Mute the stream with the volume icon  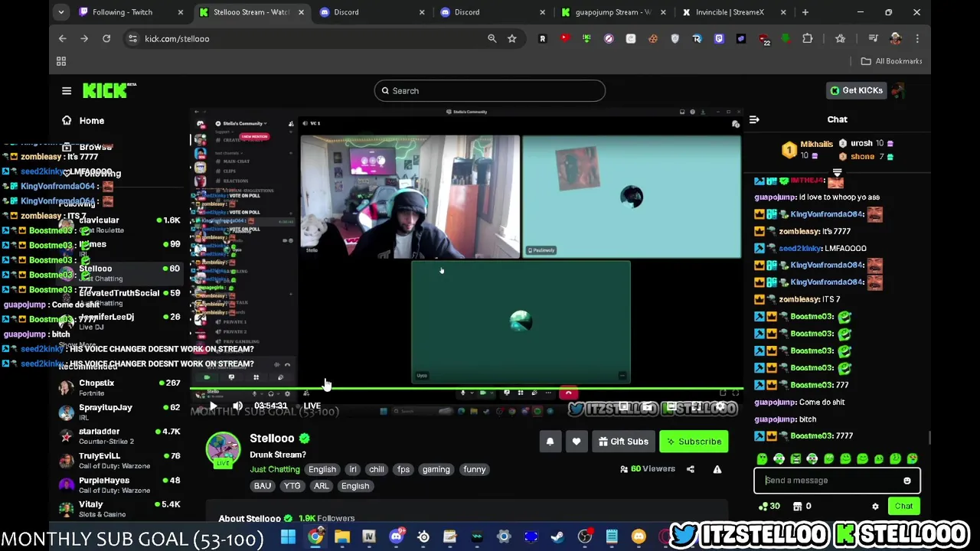click(x=237, y=406)
